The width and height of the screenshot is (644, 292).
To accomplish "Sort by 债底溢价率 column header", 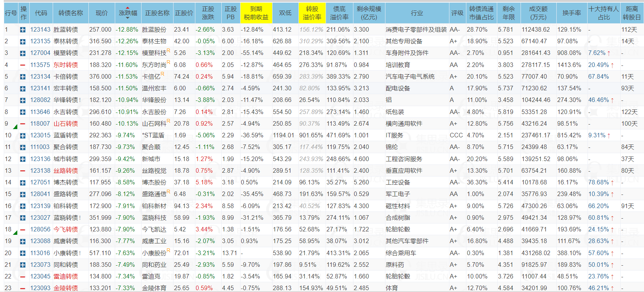I will 339,13.
